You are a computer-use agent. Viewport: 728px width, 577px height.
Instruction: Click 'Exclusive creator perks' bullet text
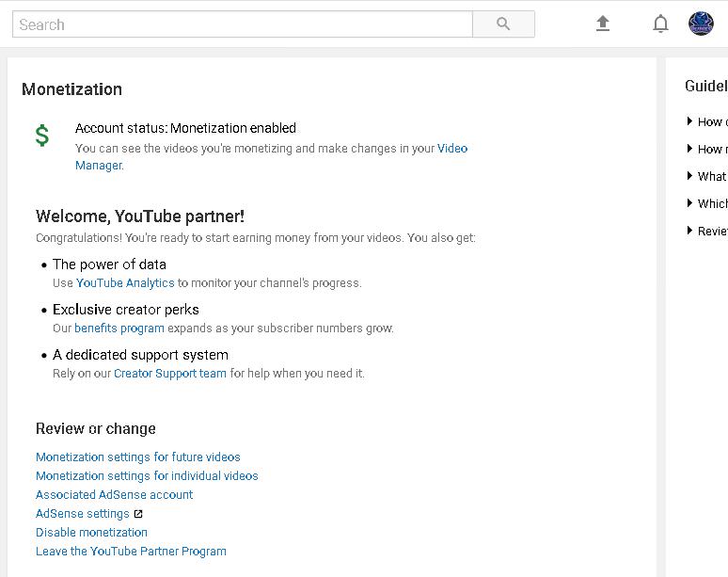coord(126,310)
